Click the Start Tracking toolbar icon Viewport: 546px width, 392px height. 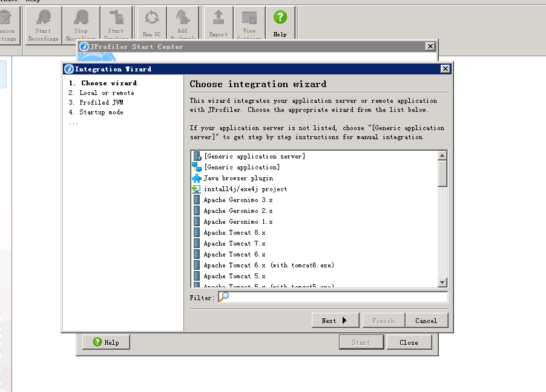click(x=116, y=18)
